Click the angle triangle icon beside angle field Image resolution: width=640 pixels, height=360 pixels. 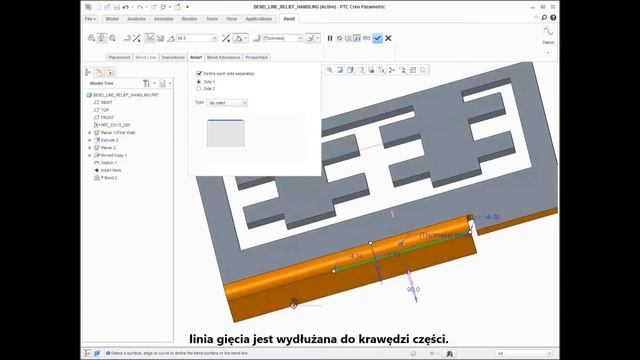171,38
